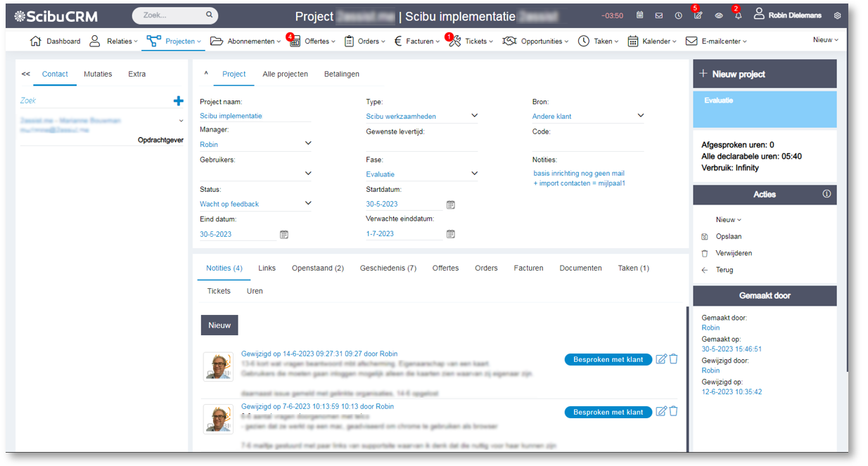Click the top bar Zoek... search box
Screen dimensions: 868x466
[x=175, y=15]
